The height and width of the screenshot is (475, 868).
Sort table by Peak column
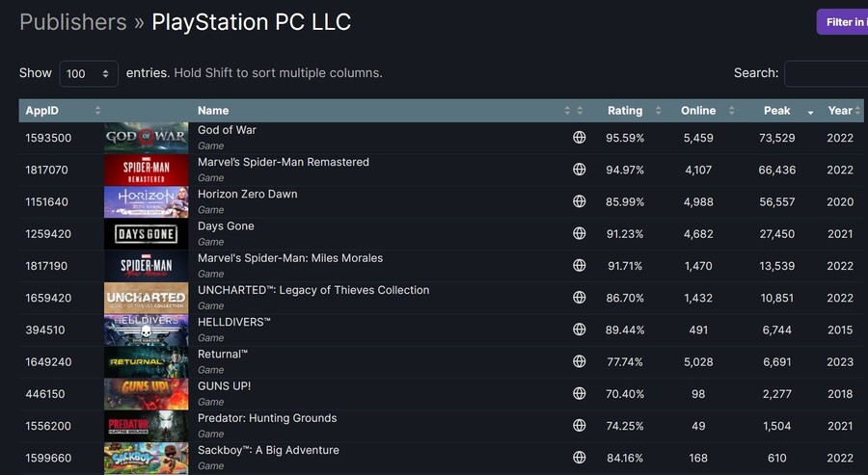click(x=777, y=111)
